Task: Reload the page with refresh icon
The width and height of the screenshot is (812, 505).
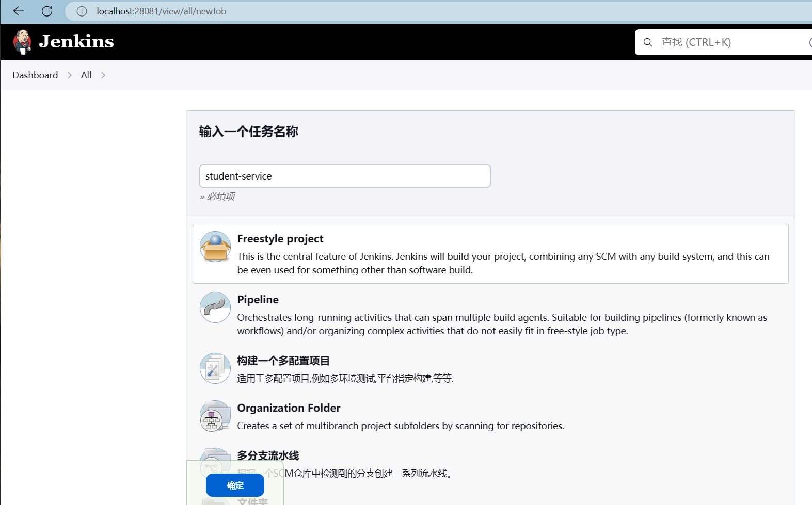Action: pos(47,11)
